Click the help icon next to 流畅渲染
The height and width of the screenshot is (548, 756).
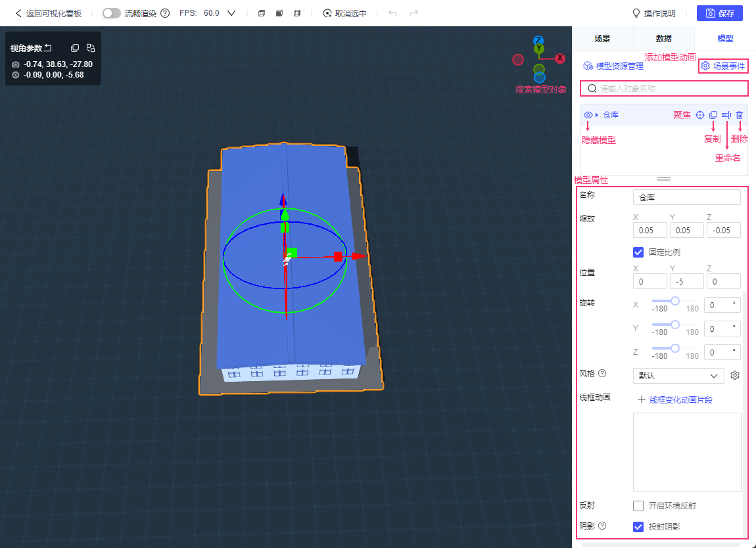click(165, 13)
